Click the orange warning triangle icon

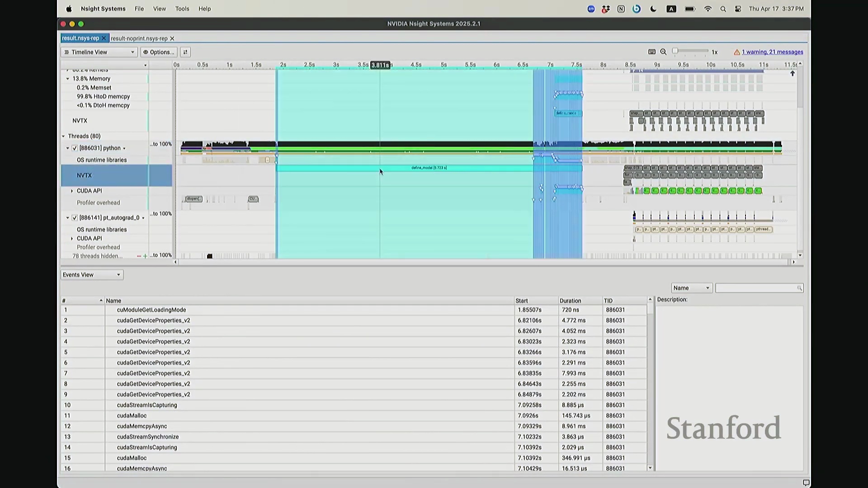tap(736, 52)
